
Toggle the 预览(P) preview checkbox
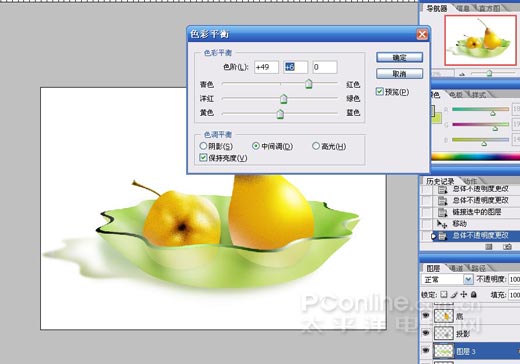379,91
